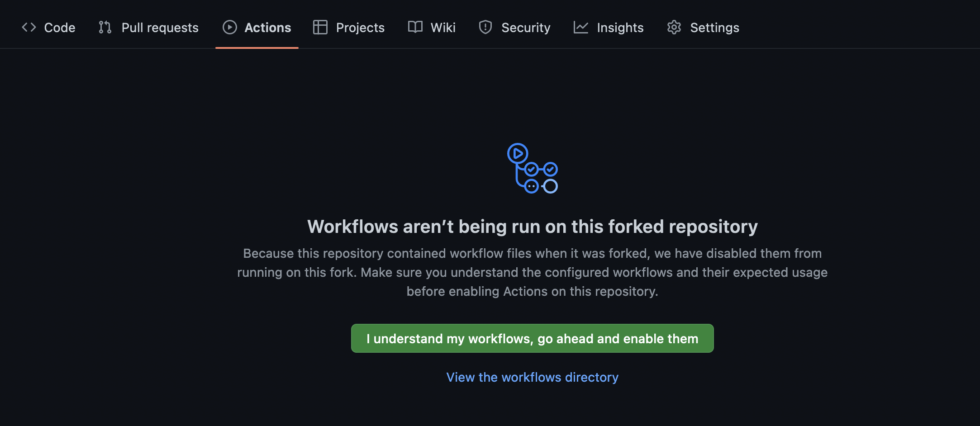This screenshot has width=980, height=426.
Task: Click the line graph icon beside Insights
Action: 582,28
